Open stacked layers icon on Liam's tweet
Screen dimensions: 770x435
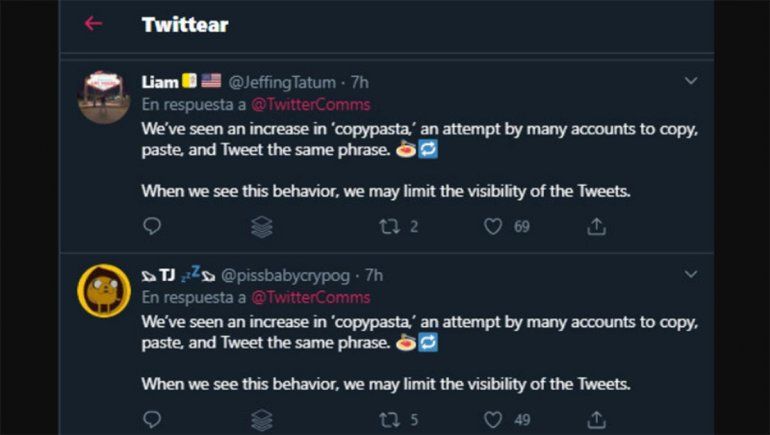262,227
